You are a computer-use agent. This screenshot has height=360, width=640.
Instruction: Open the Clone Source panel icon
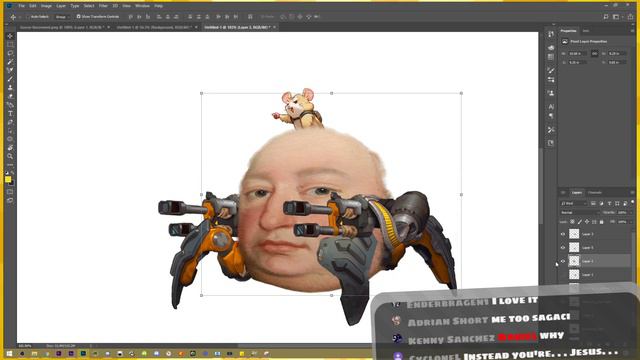(x=551, y=93)
